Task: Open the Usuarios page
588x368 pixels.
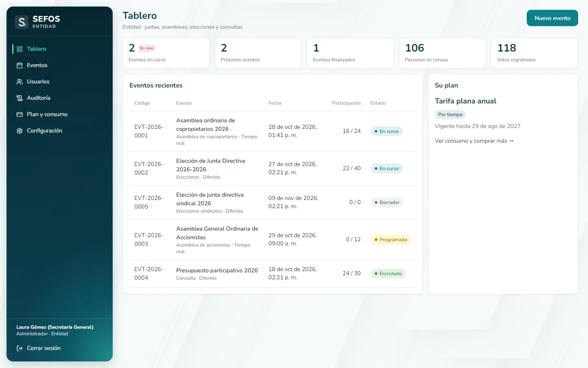Action: [x=60, y=82]
